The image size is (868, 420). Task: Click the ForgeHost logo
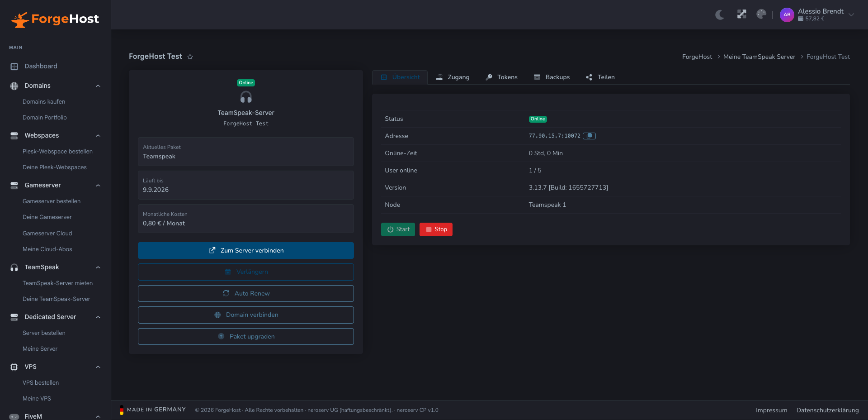(55, 19)
